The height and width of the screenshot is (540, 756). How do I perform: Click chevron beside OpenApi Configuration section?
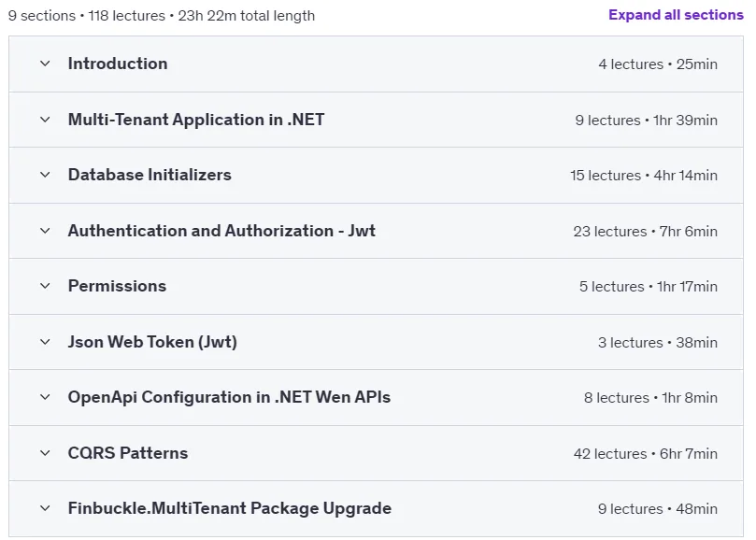pyautogui.click(x=45, y=398)
